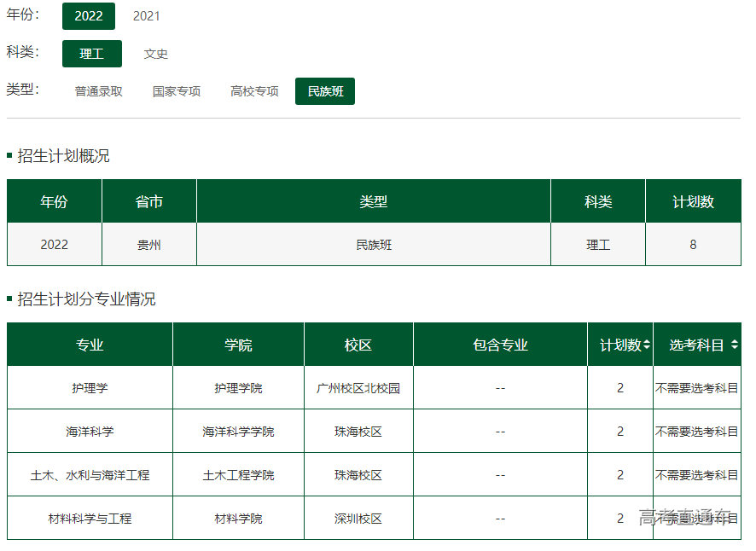756x551 pixels.
Task: Choose 文史 under 科类
Action: click(155, 54)
